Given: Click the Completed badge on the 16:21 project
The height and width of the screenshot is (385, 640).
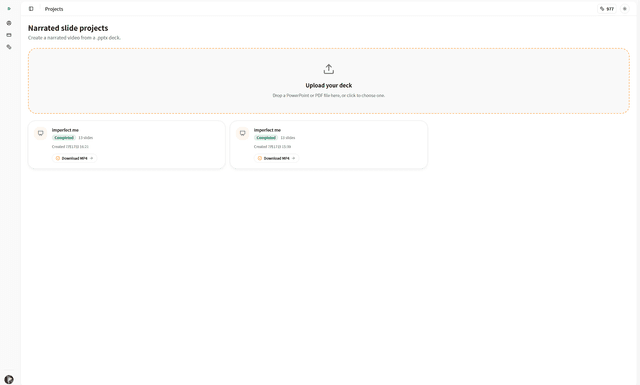Looking at the screenshot, I should (64, 138).
